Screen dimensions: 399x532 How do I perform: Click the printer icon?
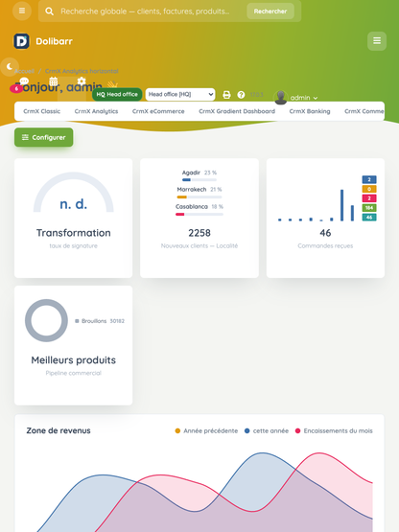point(226,95)
